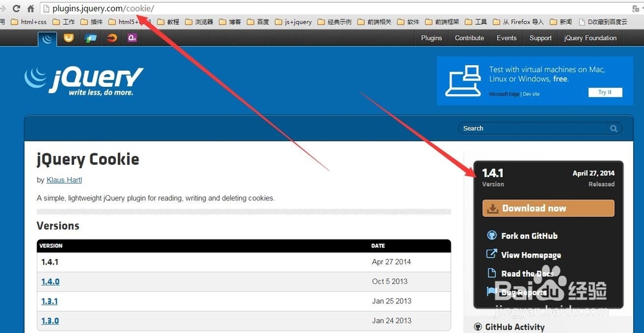Click the jQuery Cookie heading
Screen dimensions: 644x333
pos(88,159)
